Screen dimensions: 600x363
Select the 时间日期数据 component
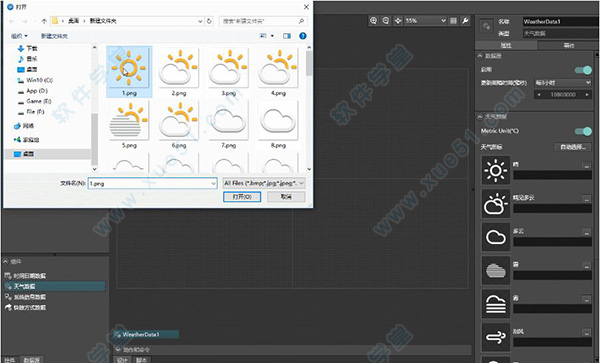[x=25, y=276]
